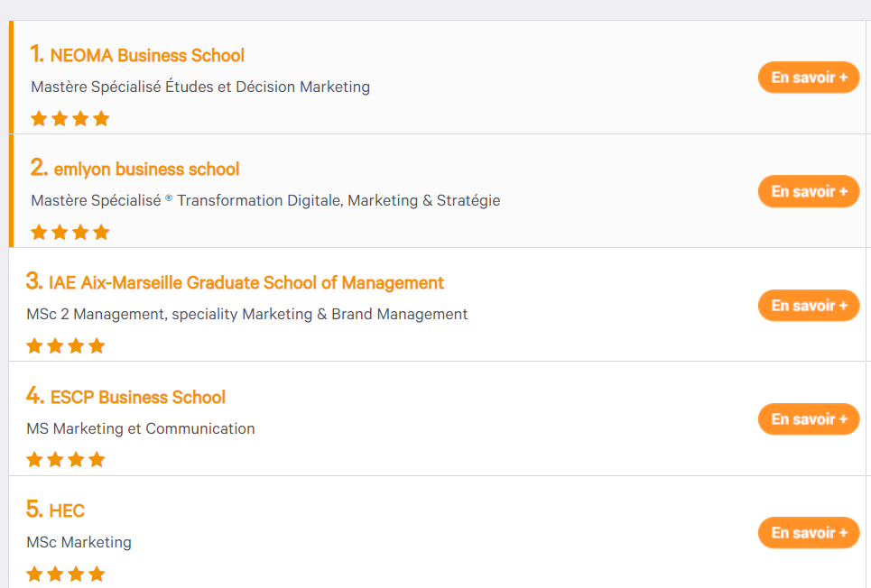Select the MSc Marketing program text under HEC
Viewport: 871px width, 588px height.
coord(79,543)
